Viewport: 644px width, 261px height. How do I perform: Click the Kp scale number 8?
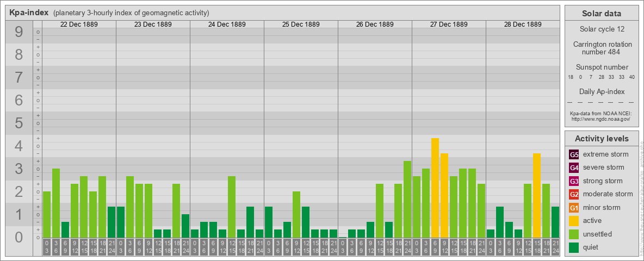(x=19, y=54)
